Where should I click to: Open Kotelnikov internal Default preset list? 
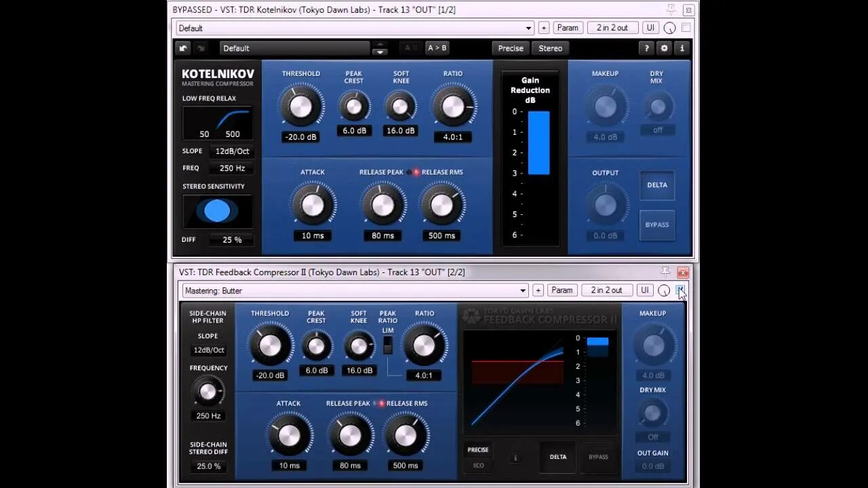(x=294, y=48)
